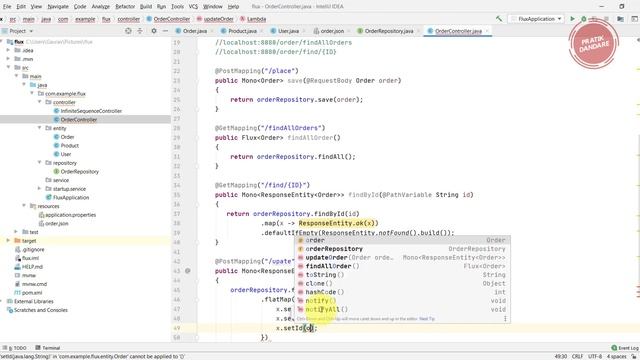Choose findAllOrder completion suggestion
Image resolution: width=640 pixels, height=360 pixels.
(402, 266)
